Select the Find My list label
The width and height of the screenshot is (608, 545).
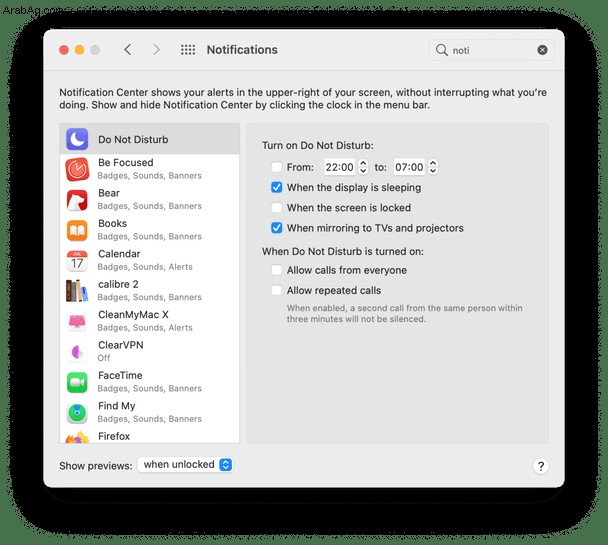click(x=117, y=406)
